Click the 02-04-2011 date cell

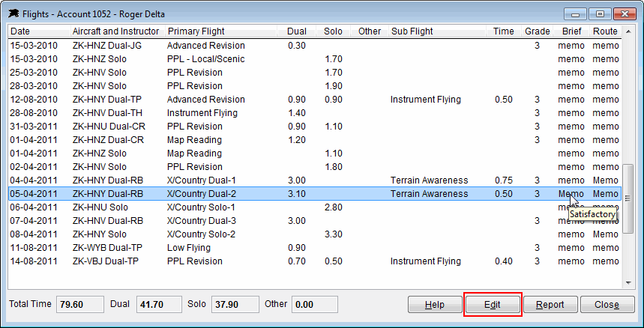tap(34, 167)
